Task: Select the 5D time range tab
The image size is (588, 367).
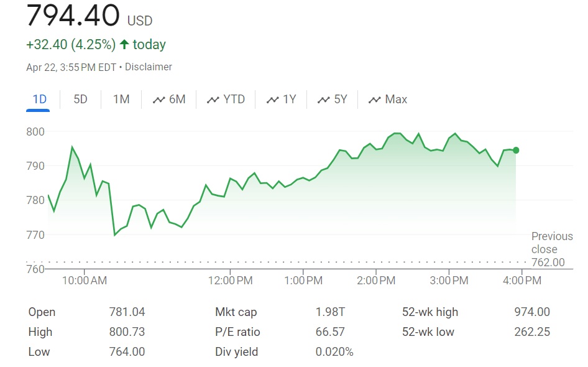Action: [80, 100]
